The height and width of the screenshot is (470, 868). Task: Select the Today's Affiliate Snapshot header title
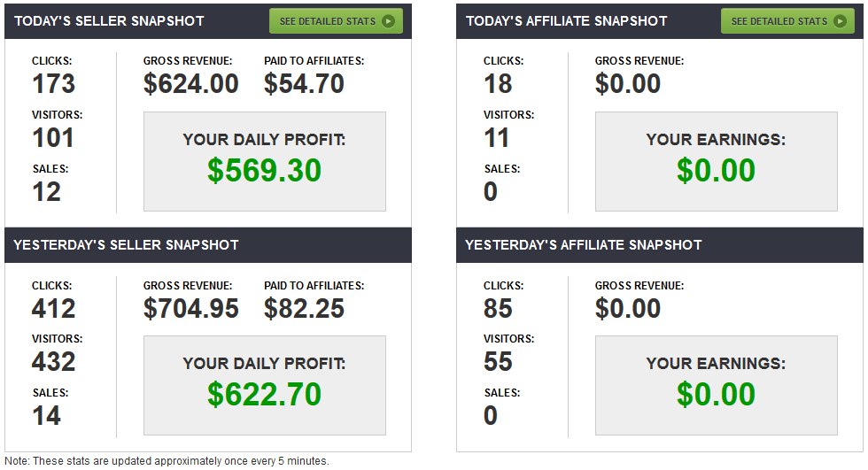[566, 20]
